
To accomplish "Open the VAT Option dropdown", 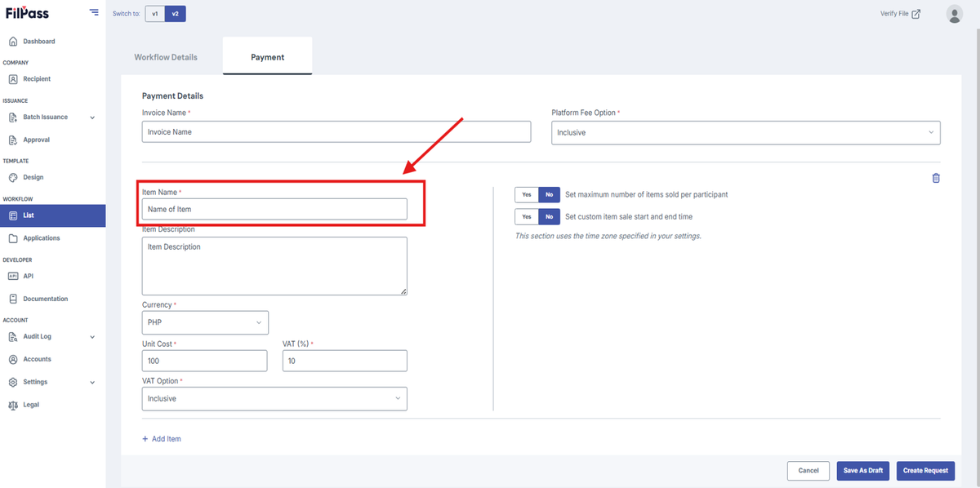I will 274,398.
